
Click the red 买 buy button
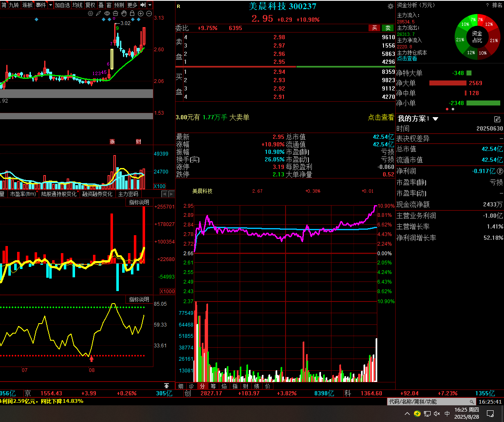(374, 28)
